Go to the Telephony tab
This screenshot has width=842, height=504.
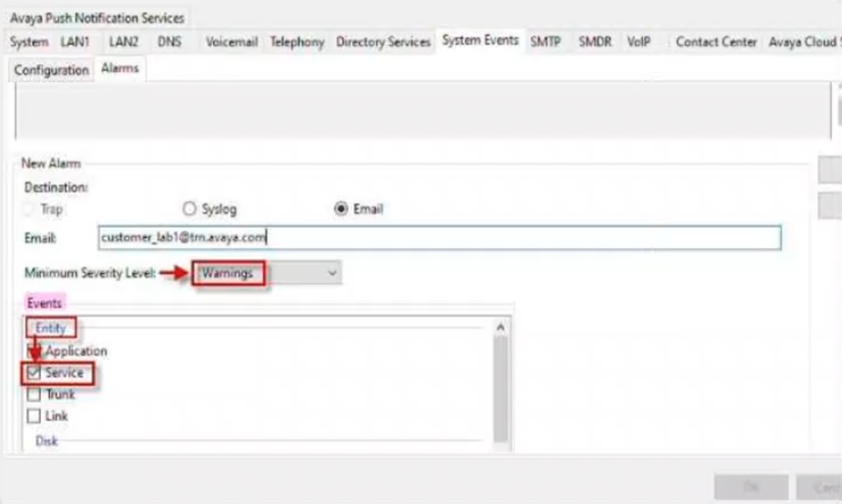point(297,42)
